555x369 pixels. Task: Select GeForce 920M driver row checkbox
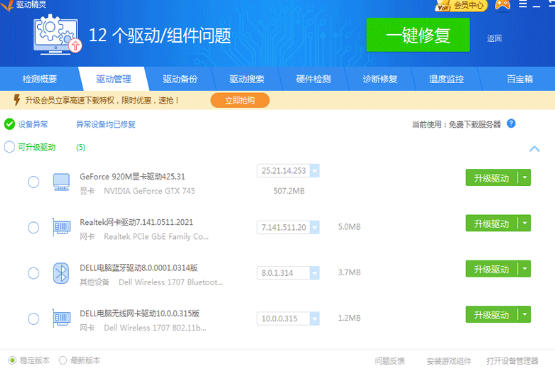pos(34,182)
